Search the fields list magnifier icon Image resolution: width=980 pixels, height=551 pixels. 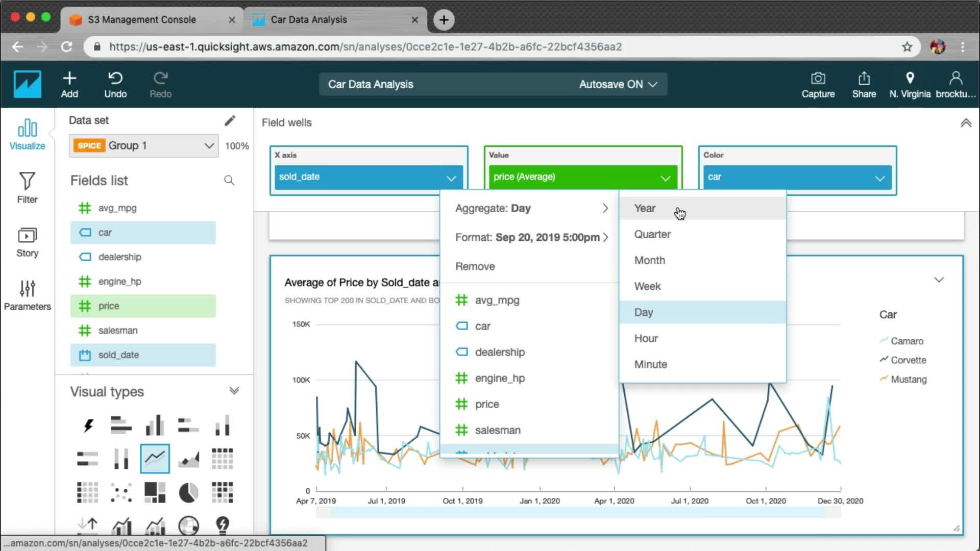point(229,180)
